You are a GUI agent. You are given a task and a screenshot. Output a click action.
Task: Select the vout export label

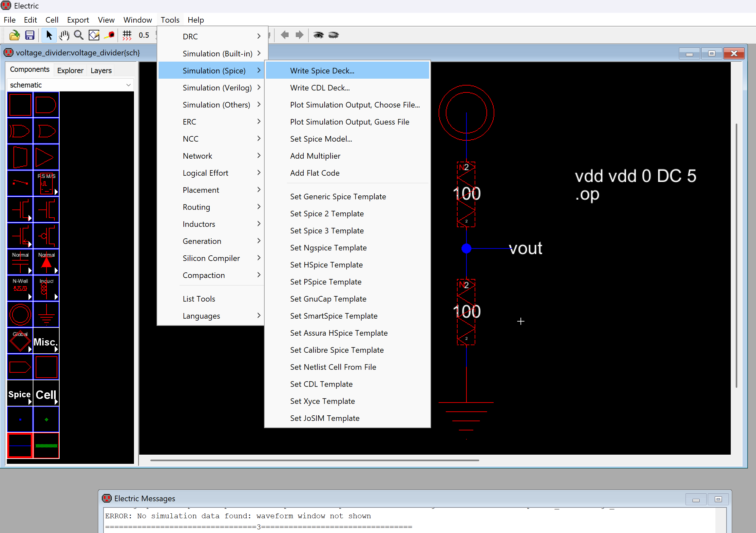(525, 248)
